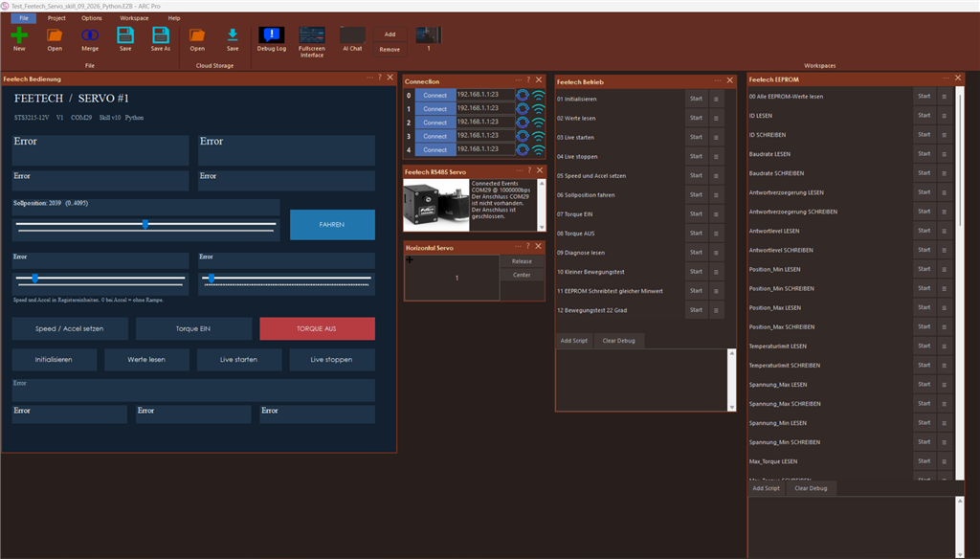The width and height of the screenshot is (980, 559).
Task: Open from Cloud Storage icon
Action: point(197,35)
